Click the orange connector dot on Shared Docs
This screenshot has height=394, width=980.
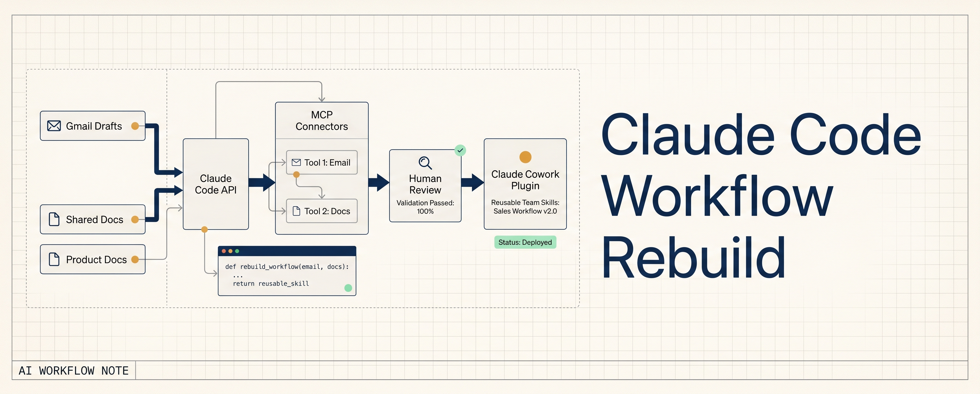click(x=135, y=220)
